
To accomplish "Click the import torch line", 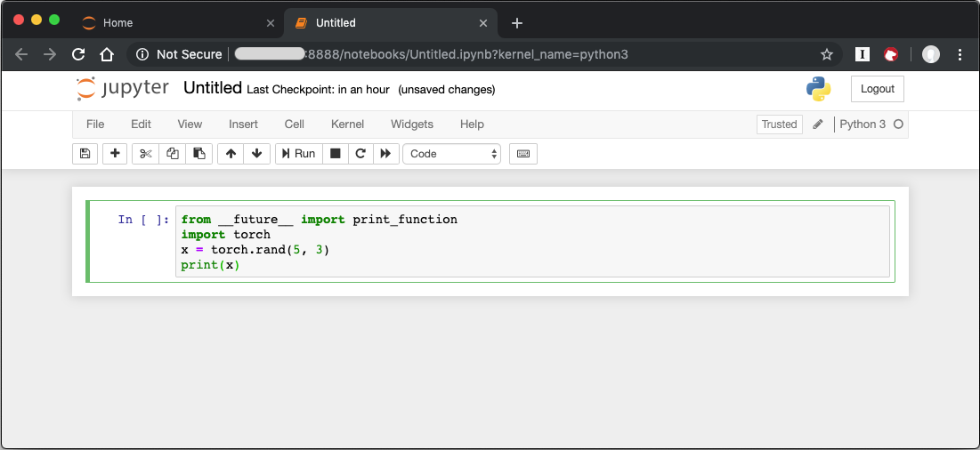I will 225,235.
